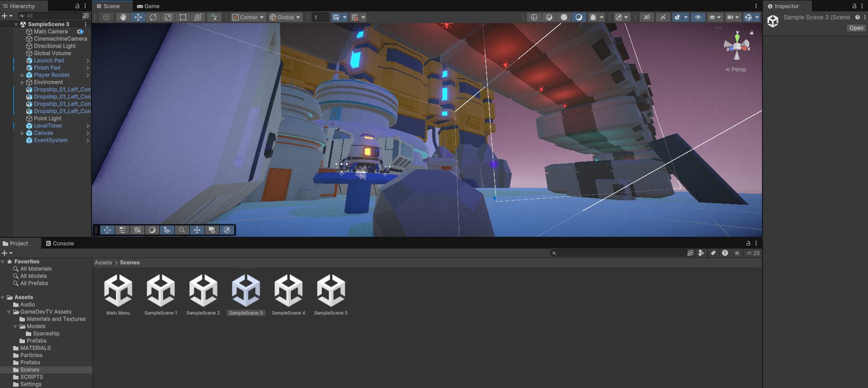
Task: Toggle the overlay tool settings button
Action: coord(122,230)
